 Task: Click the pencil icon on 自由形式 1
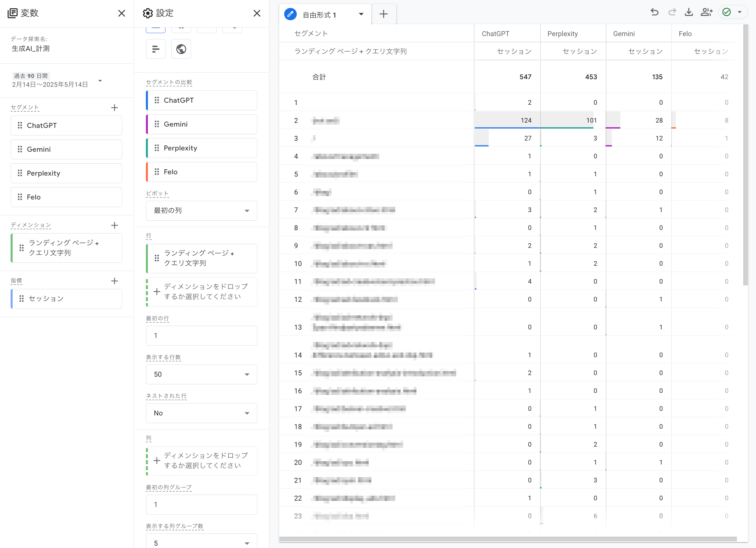click(290, 14)
